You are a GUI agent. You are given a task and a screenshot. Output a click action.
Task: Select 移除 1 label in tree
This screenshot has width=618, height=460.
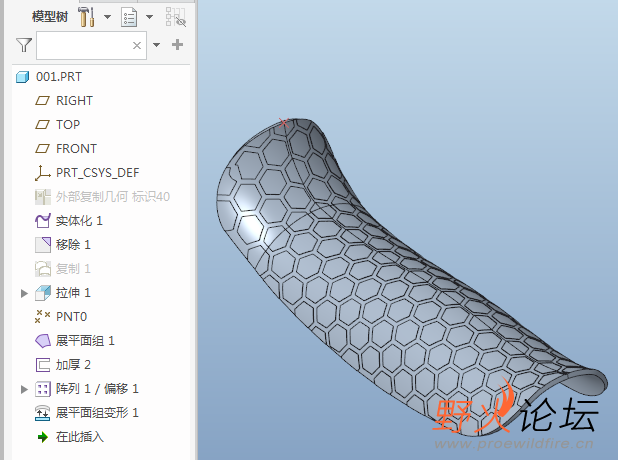click(x=73, y=245)
